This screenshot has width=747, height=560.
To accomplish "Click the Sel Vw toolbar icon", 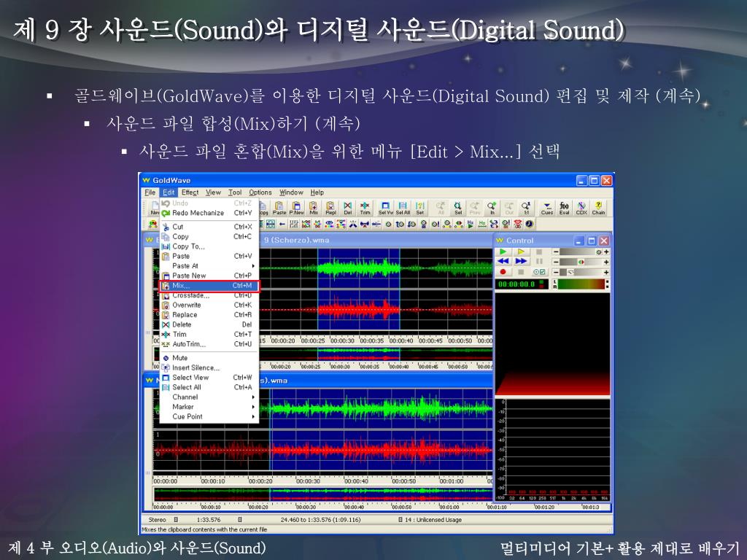I will pos(385,208).
